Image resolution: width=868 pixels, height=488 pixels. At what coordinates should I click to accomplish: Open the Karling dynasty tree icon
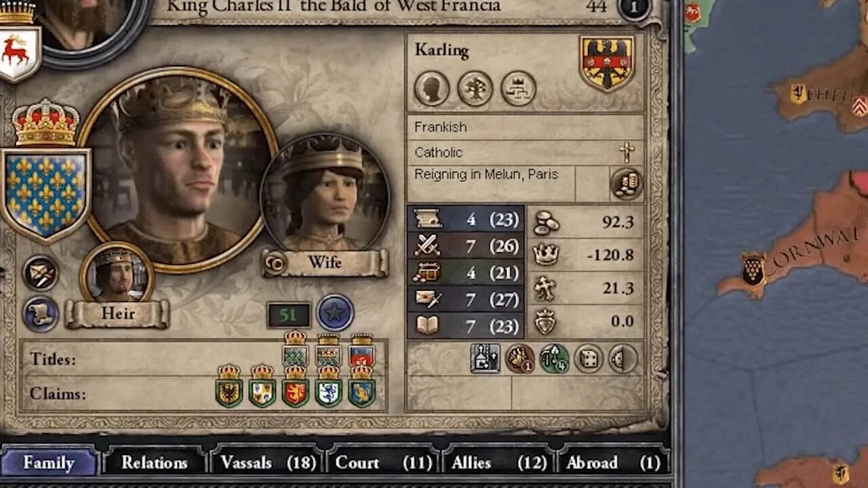[475, 89]
